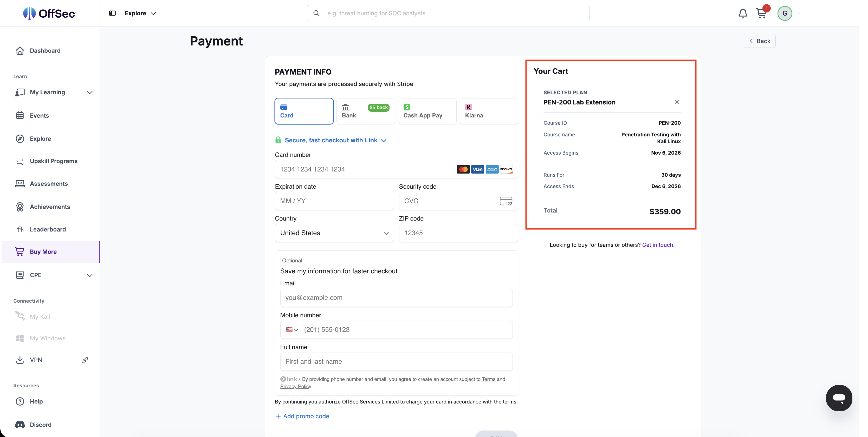Select the Bank payment method
Image resolution: width=868 pixels, height=437 pixels.
366,111
